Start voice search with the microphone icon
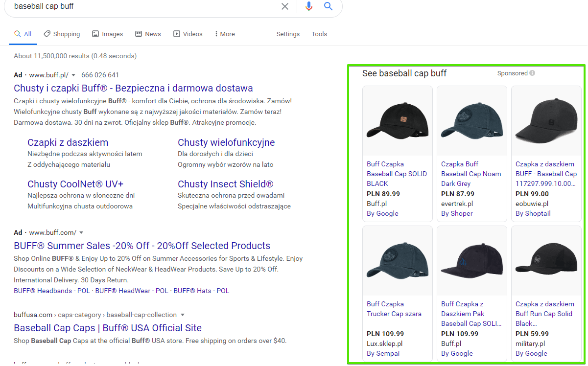This screenshot has width=588, height=366. (x=308, y=6)
